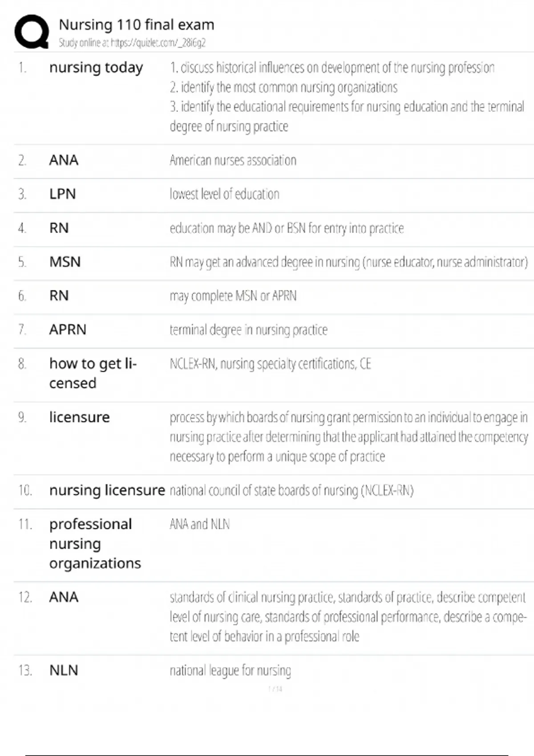The height and width of the screenshot is (756, 534).
Task: Select 'professional nursing organizations' term
Action: coord(95,543)
